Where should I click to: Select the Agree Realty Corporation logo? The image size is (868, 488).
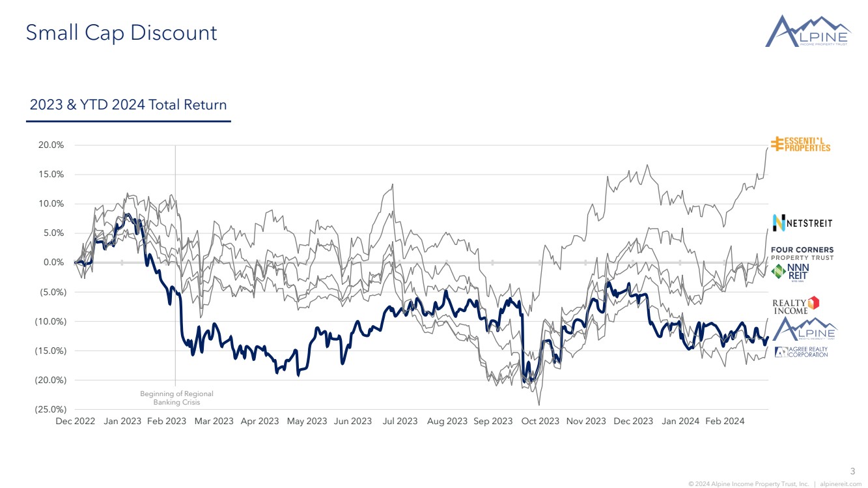pos(801,352)
